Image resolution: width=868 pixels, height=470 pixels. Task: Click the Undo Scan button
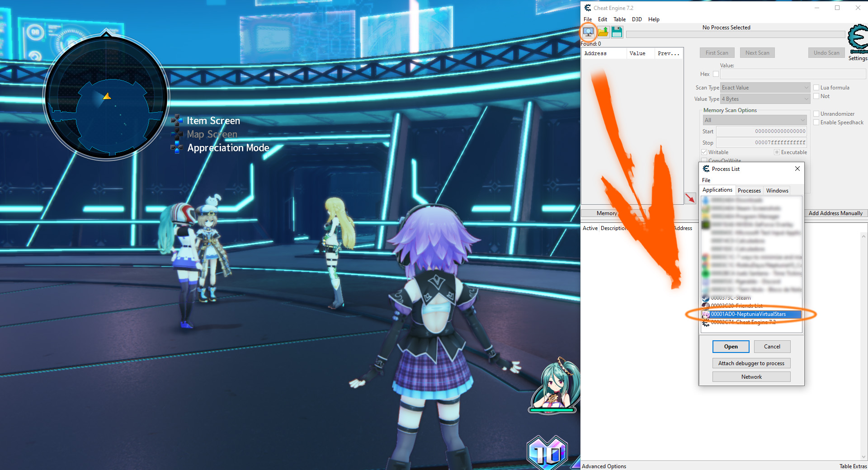pyautogui.click(x=826, y=53)
